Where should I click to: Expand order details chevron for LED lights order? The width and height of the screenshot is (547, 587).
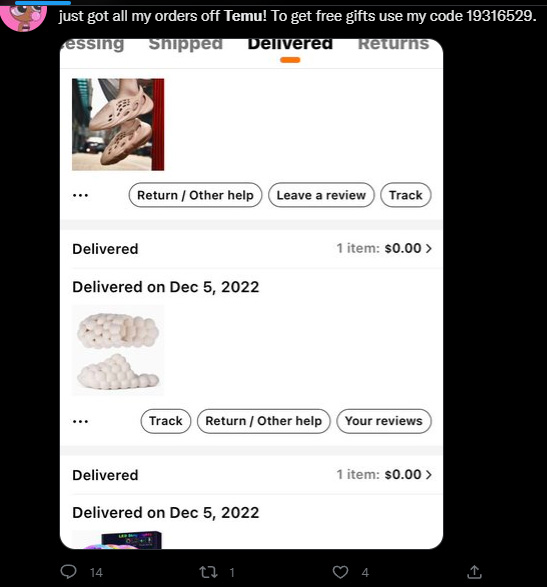point(429,474)
